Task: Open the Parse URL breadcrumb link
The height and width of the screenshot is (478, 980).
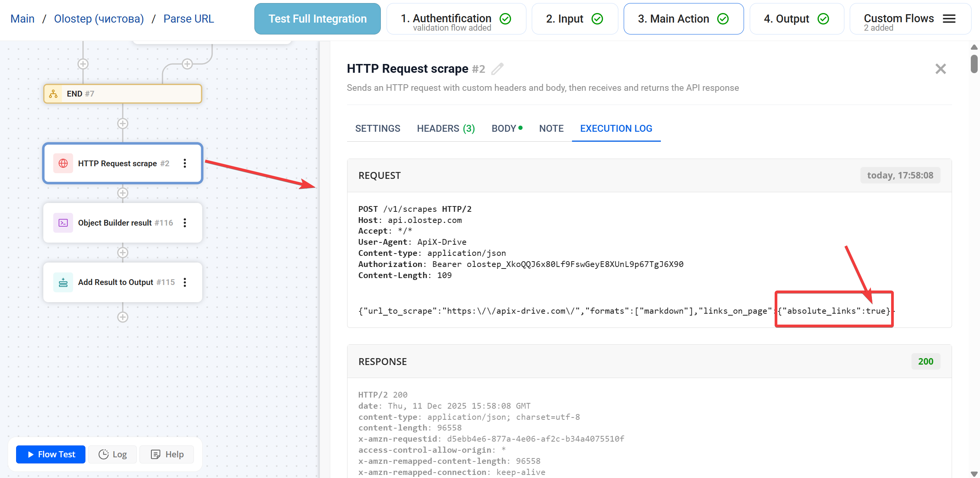Action: tap(188, 18)
